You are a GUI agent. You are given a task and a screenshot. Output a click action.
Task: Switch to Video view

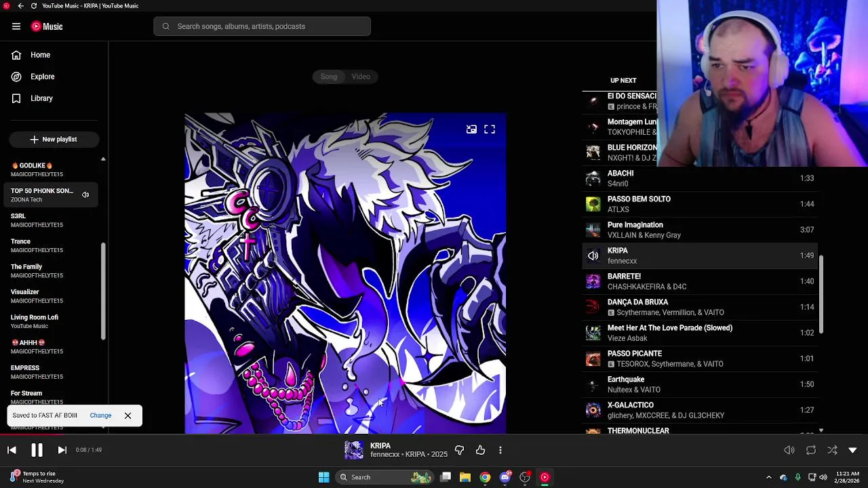361,77
